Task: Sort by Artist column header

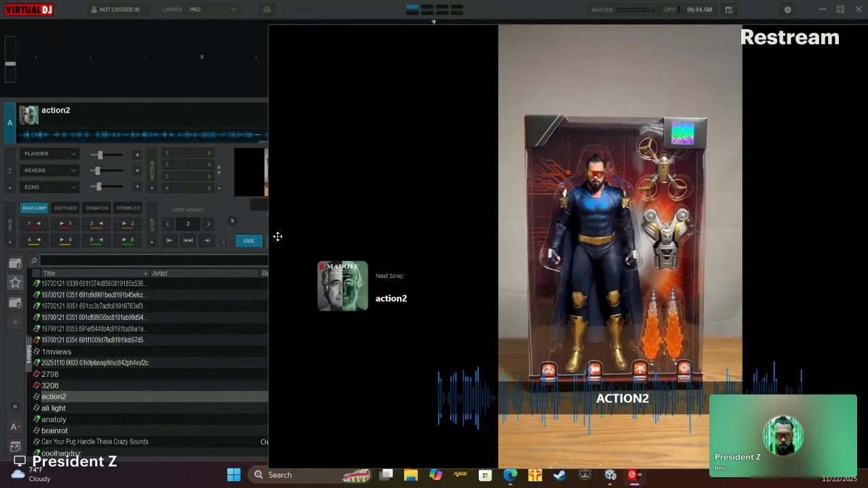Action: click(x=205, y=273)
